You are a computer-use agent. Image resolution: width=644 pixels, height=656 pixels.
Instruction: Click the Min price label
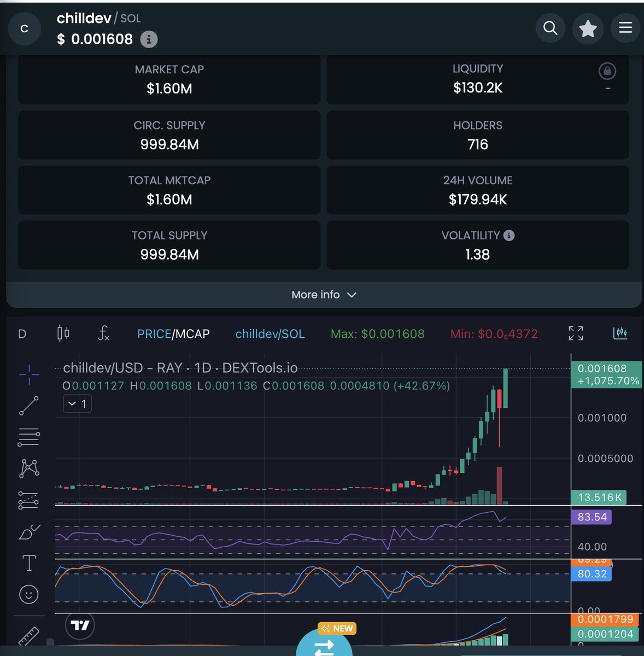(494, 334)
